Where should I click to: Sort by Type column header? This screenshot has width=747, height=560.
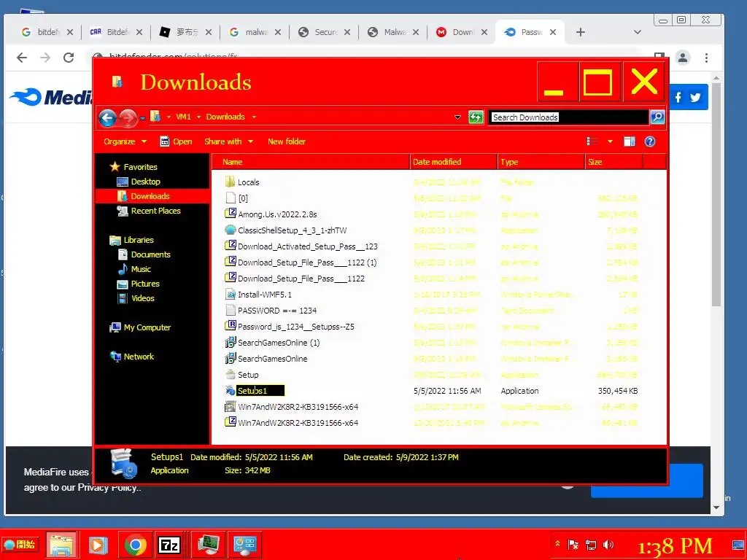(x=541, y=162)
